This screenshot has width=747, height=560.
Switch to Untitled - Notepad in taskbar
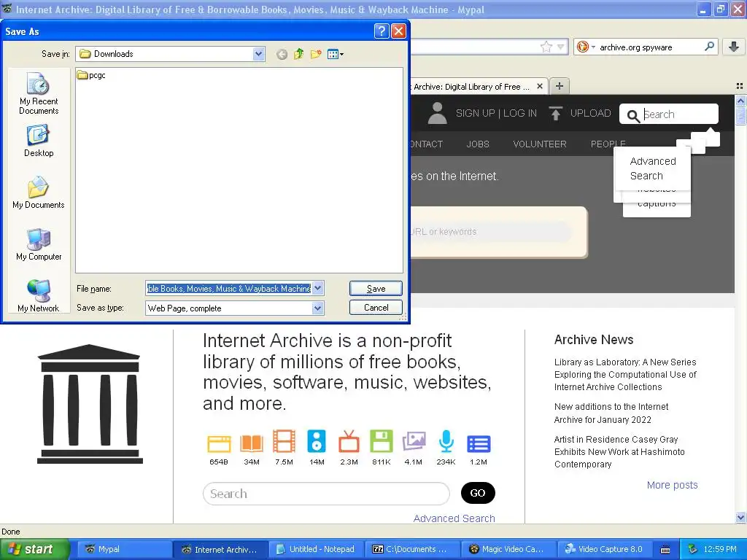pyautogui.click(x=316, y=549)
